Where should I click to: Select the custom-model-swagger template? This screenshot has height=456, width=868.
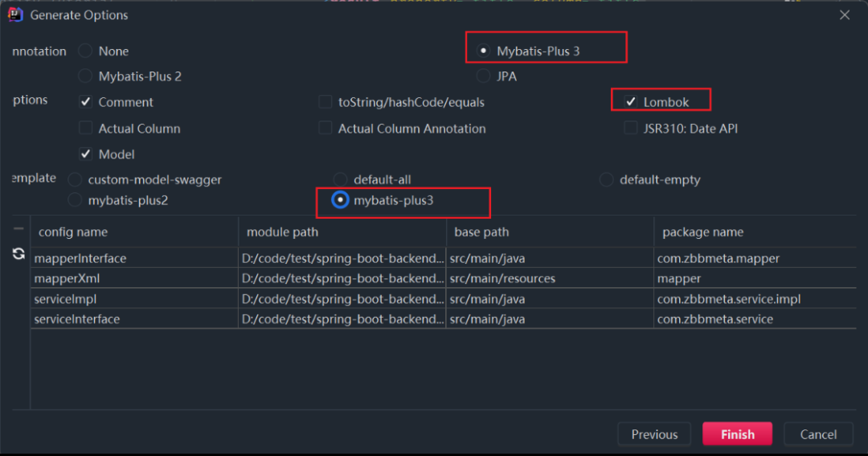tap(75, 179)
